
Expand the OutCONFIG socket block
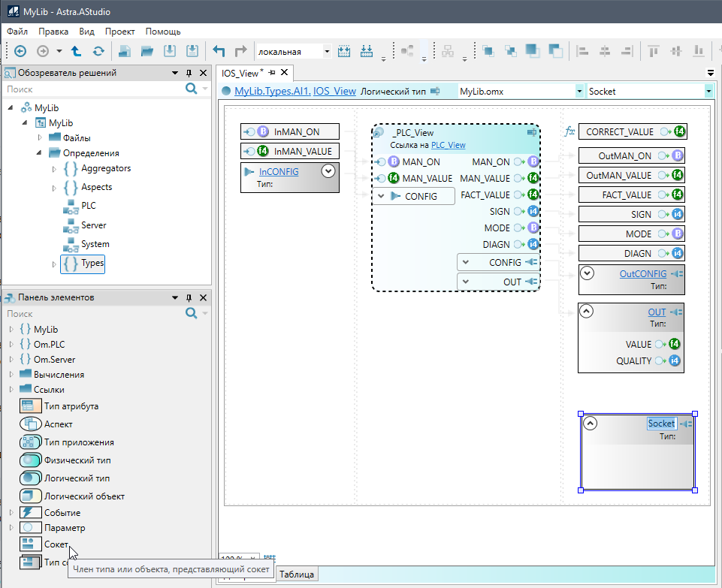(x=588, y=273)
